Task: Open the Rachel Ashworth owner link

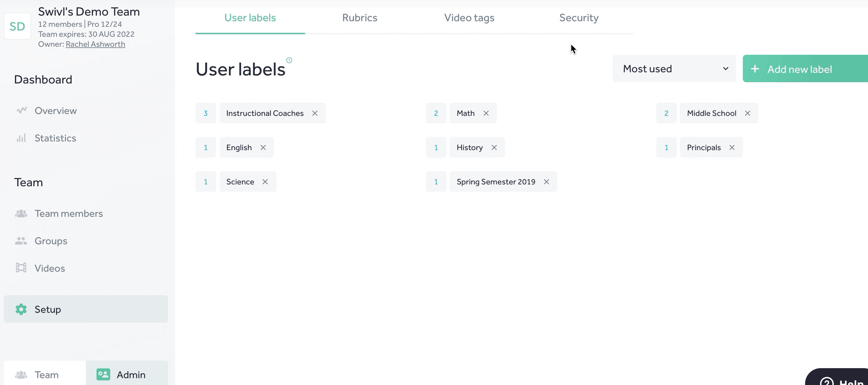Action: tap(95, 44)
